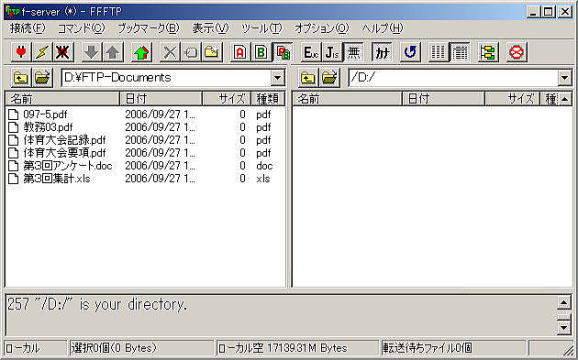Open remote folder change icon

(330, 78)
